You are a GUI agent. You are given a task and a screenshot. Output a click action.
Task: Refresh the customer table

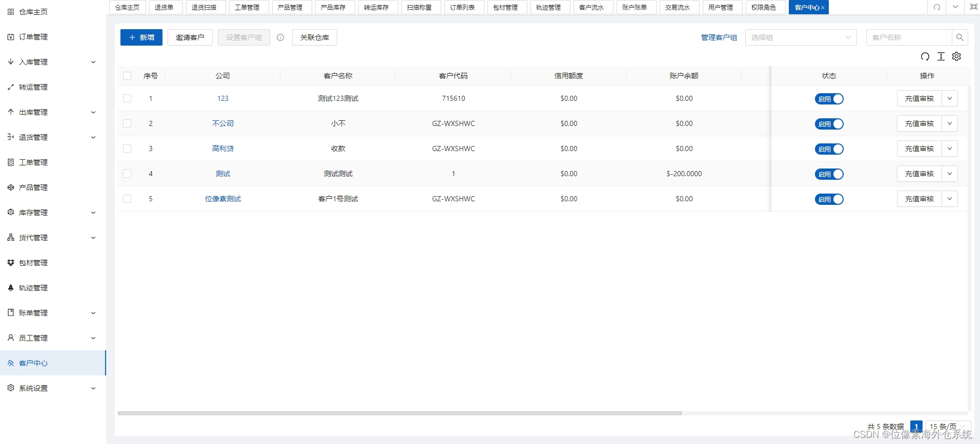[925, 57]
